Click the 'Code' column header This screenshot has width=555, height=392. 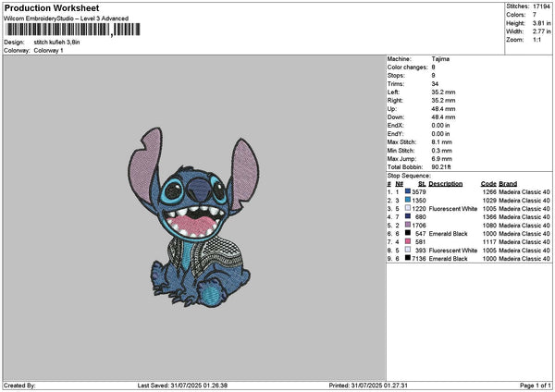(488, 184)
